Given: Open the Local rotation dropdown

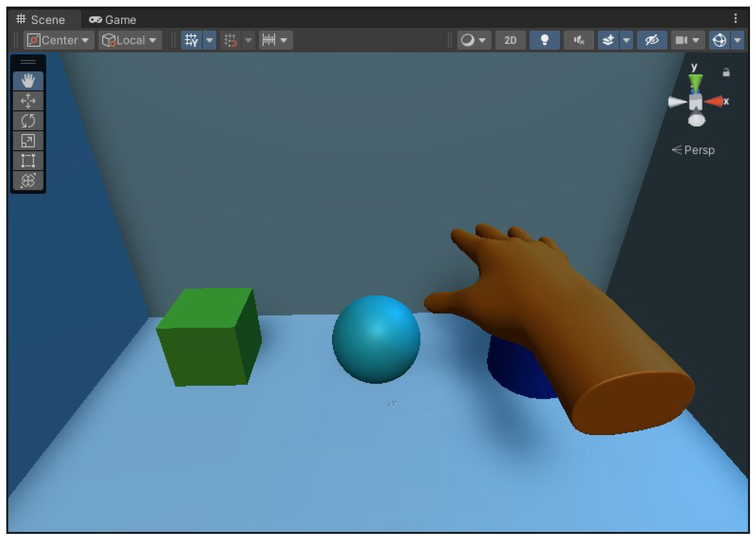Looking at the screenshot, I should (130, 40).
